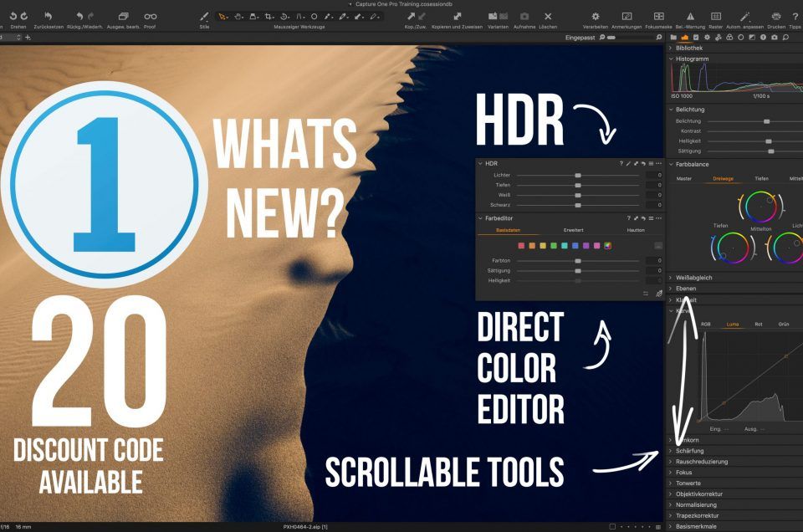Select the circle spot removal cursor tool

(314, 17)
